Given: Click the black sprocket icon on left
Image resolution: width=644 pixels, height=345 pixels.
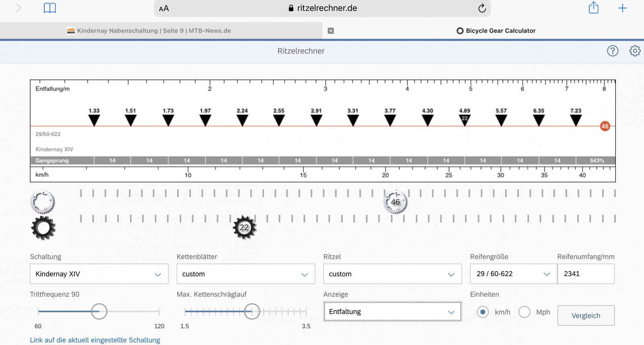Looking at the screenshot, I should [x=43, y=228].
